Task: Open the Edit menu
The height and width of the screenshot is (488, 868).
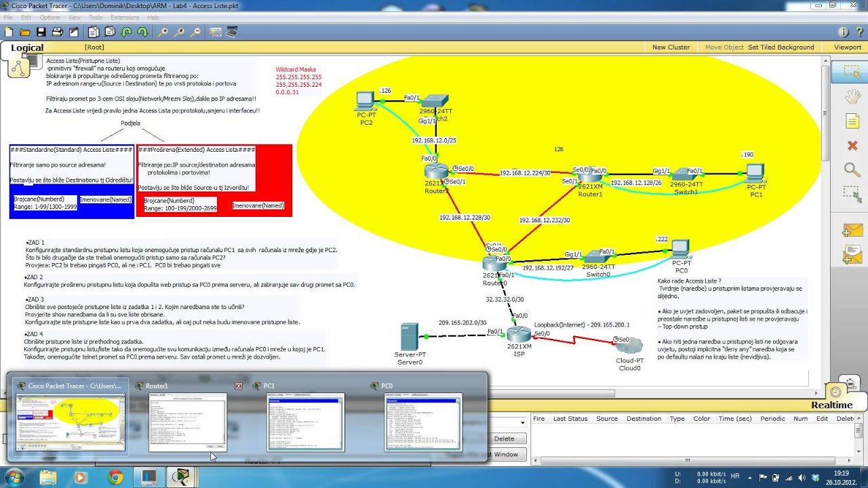Action: pyautogui.click(x=26, y=17)
